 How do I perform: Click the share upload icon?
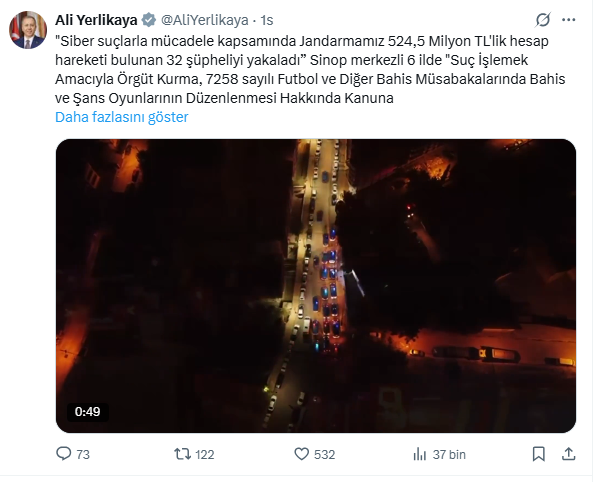click(569, 454)
